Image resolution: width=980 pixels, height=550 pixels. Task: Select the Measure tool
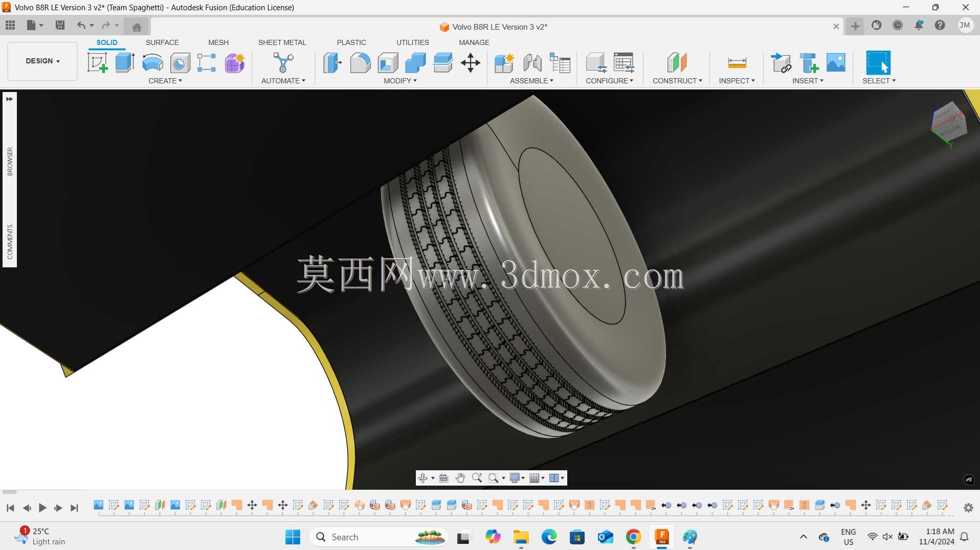[x=737, y=63]
